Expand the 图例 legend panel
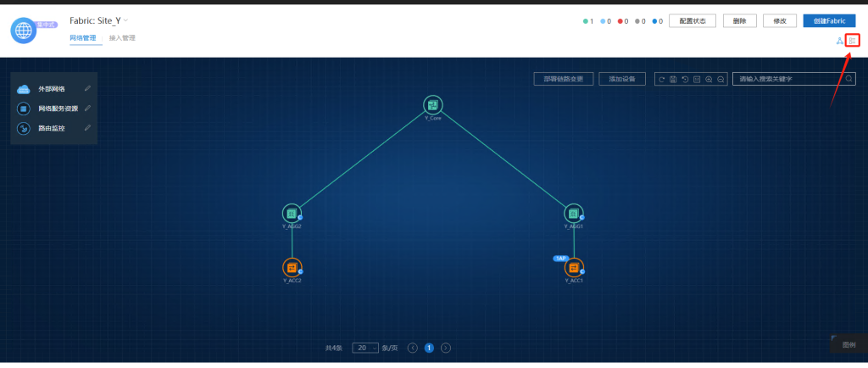Screen dimensions: 868x368 pos(848,345)
